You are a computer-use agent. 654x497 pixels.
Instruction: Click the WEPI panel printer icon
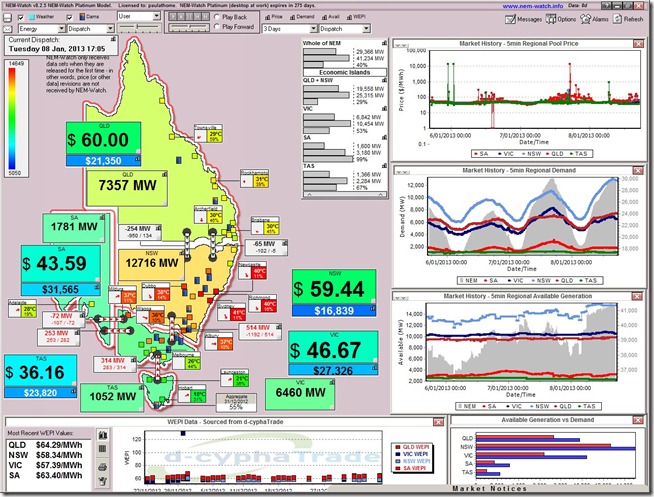coord(103,467)
